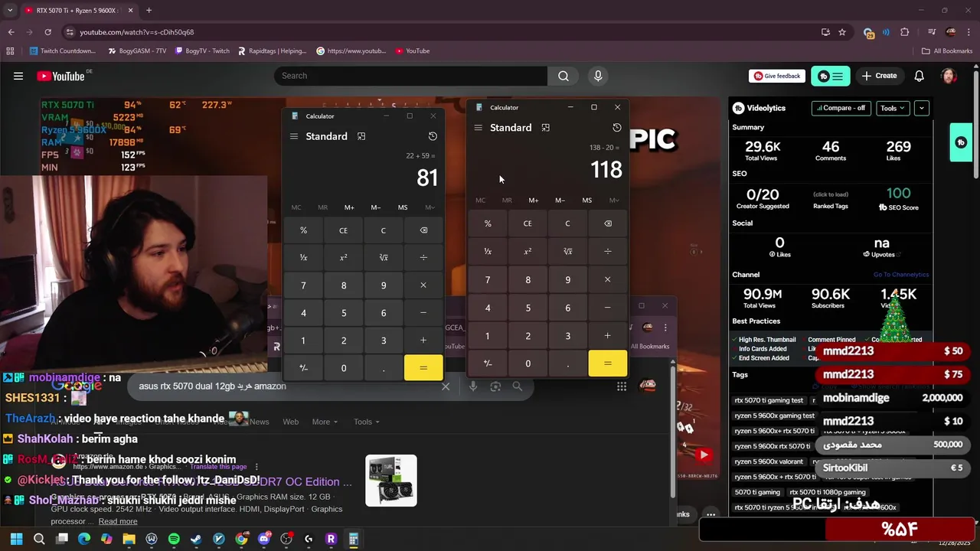The width and height of the screenshot is (980, 551).
Task: Click M+ in the calculator showing 81
Action: tap(349, 207)
